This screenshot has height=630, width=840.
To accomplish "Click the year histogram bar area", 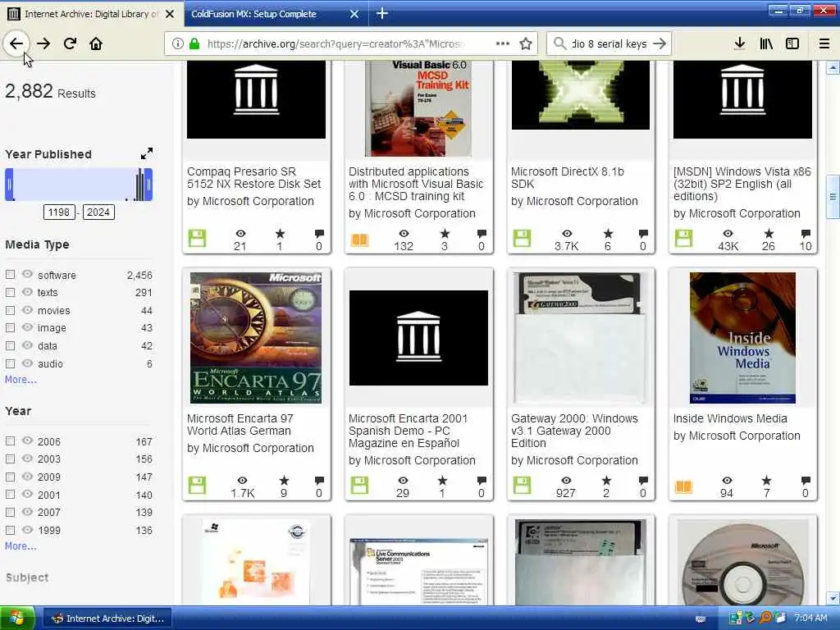I will 79,185.
